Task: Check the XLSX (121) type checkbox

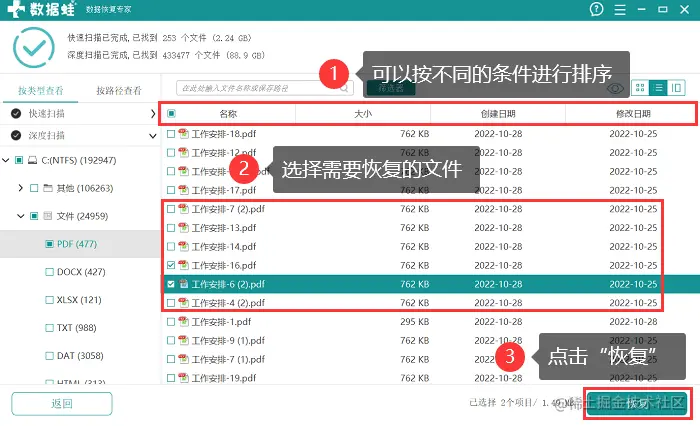Action: [x=49, y=300]
